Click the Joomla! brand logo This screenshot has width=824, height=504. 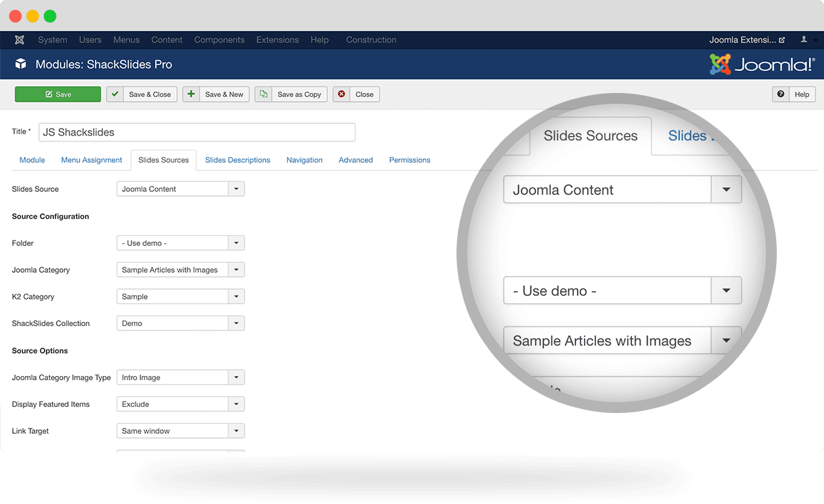[762, 65]
